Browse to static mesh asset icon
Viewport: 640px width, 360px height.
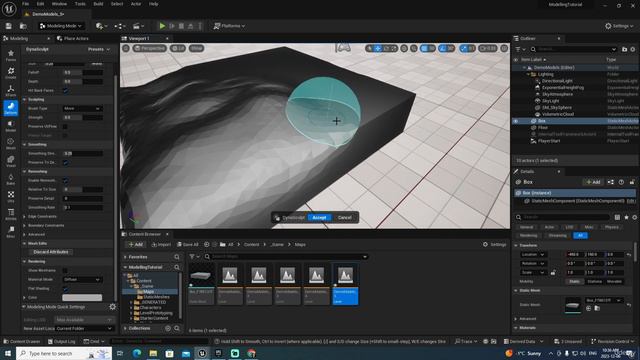[x=597, y=309]
